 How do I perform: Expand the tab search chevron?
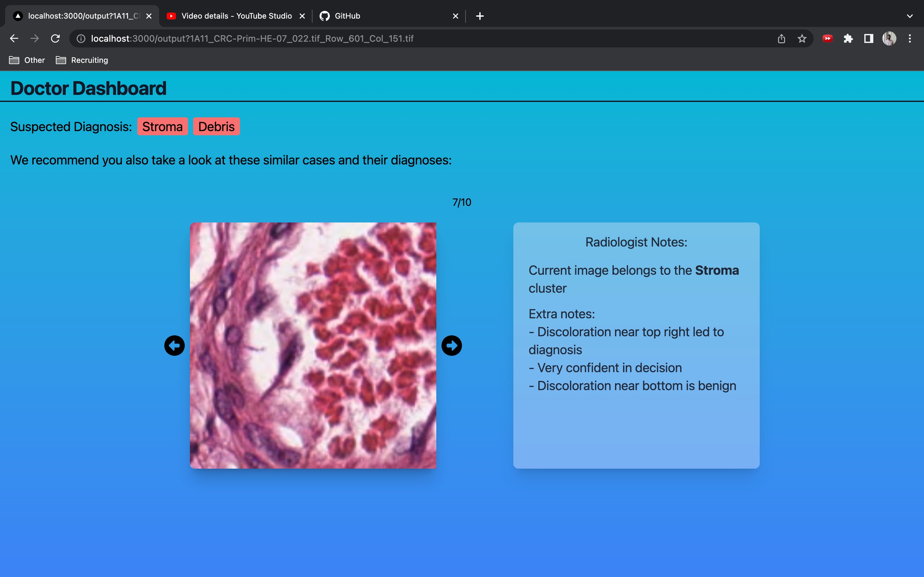[910, 16]
